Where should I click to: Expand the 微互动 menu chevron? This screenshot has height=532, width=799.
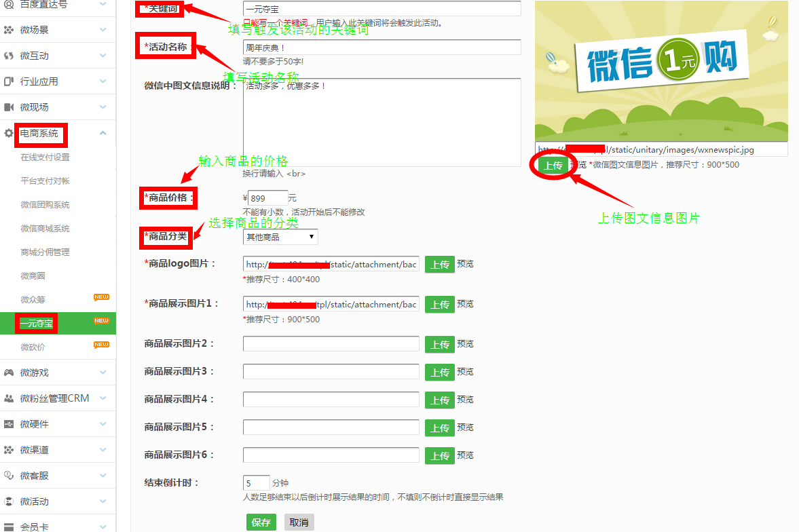click(103, 56)
